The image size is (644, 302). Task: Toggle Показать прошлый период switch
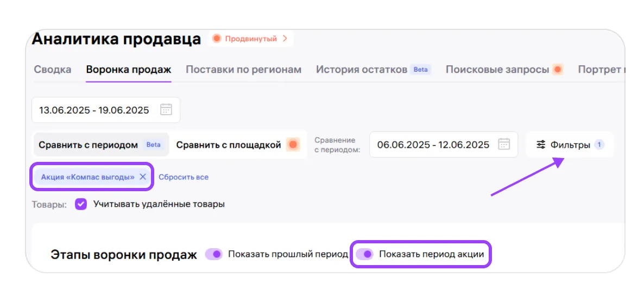pyautogui.click(x=214, y=254)
